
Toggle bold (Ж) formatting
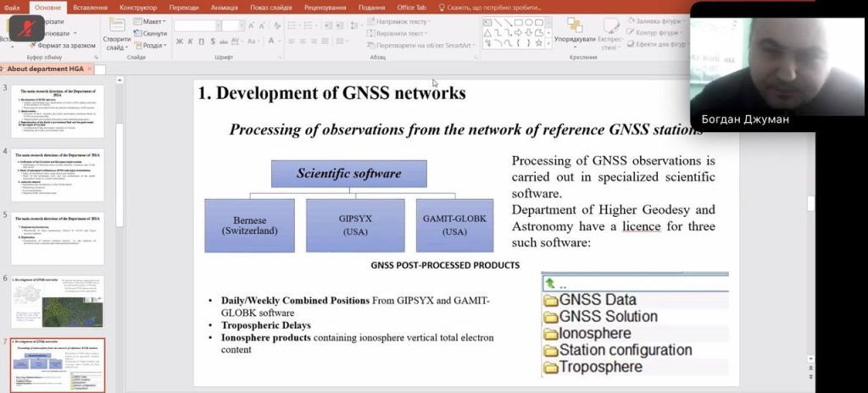(180, 42)
